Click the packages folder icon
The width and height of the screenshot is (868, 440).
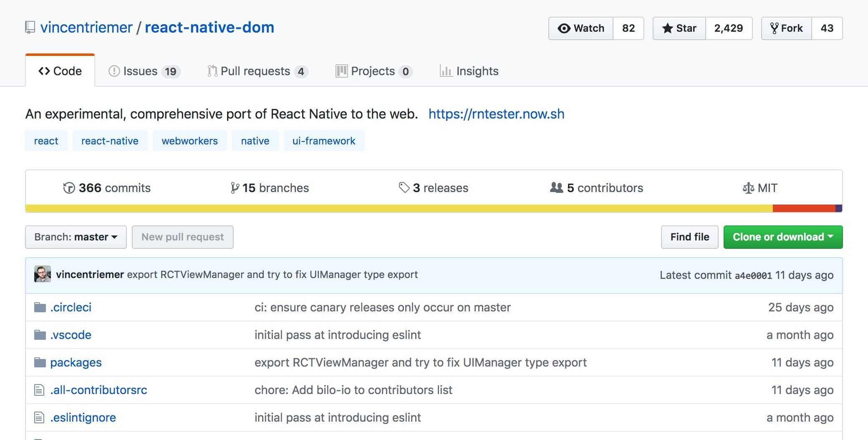[40, 362]
